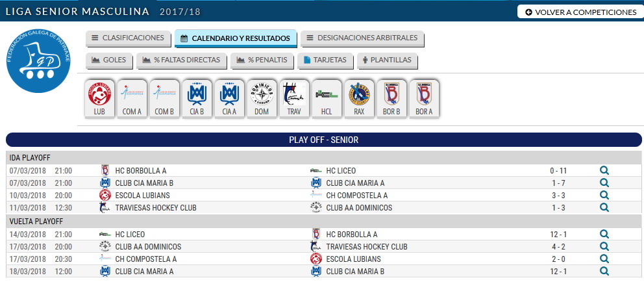Click the DOM Dominicos team icon
The image size is (644, 282).
click(x=262, y=98)
